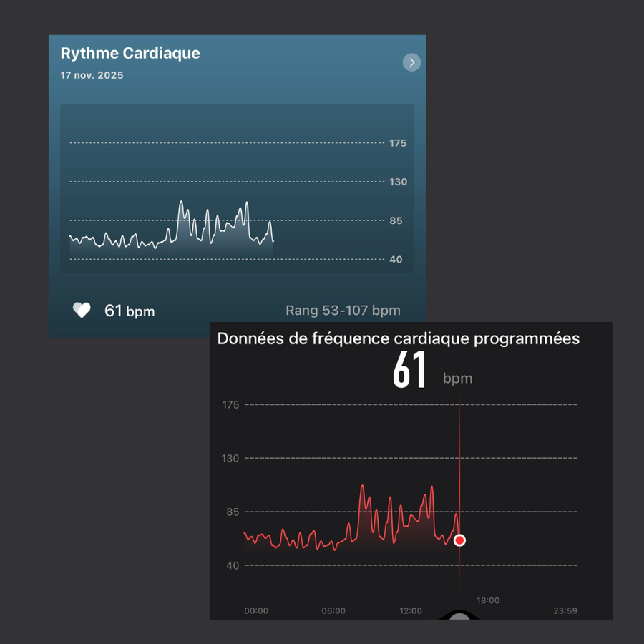Click the 06:00 time axis label
Screen dimensions: 644x644
[x=333, y=611]
